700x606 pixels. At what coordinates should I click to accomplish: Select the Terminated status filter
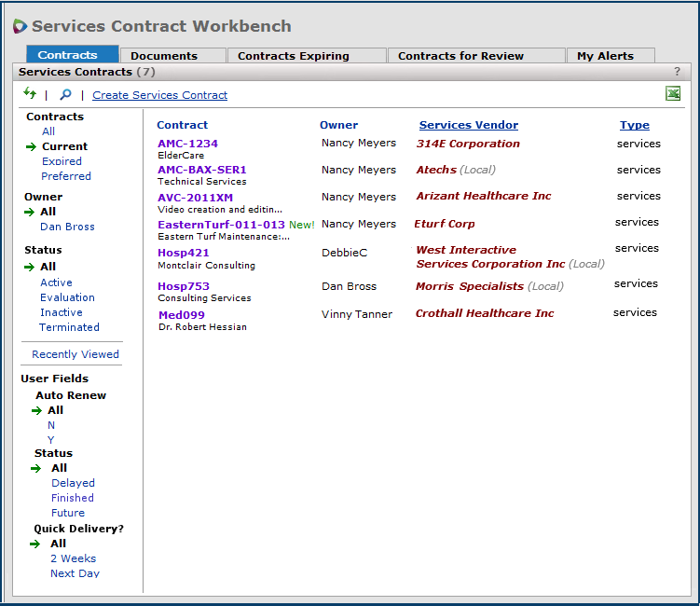tap(69, 327)
